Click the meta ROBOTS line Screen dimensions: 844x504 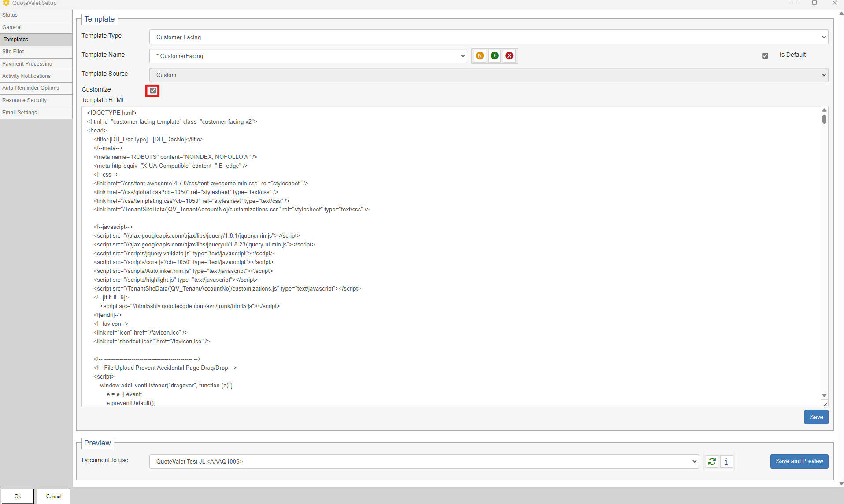175,157
